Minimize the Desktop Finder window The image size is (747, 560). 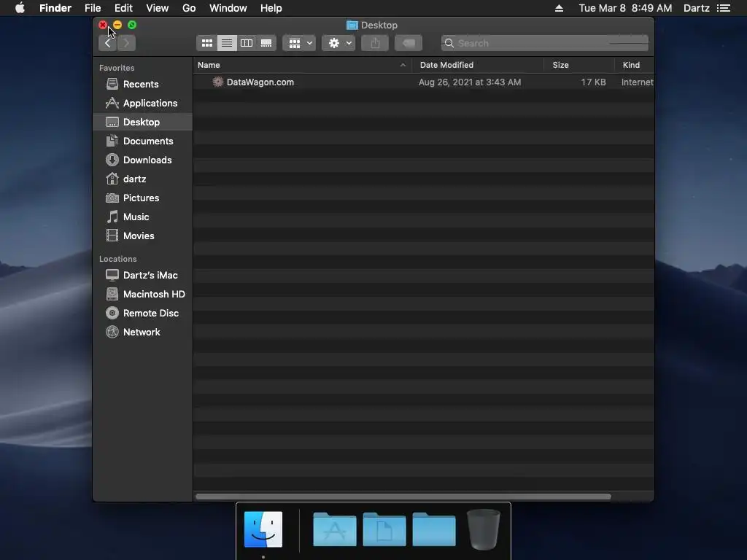pos(117,25)
